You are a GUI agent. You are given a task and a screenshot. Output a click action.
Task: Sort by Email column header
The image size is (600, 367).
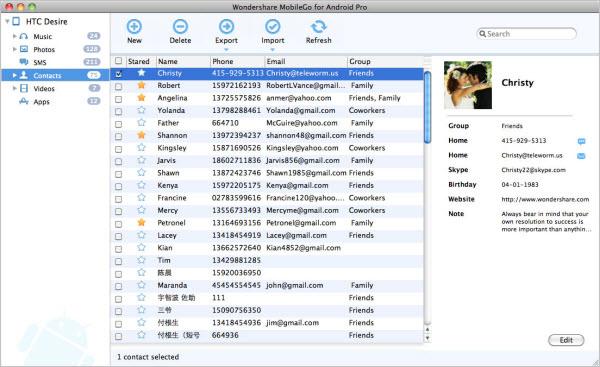click(306, 61)
